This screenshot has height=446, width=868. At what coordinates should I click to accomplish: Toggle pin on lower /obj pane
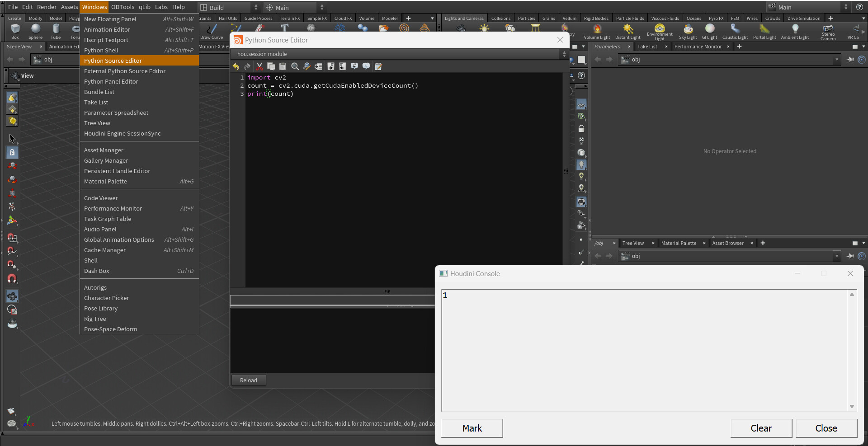[x=850, y=256]
